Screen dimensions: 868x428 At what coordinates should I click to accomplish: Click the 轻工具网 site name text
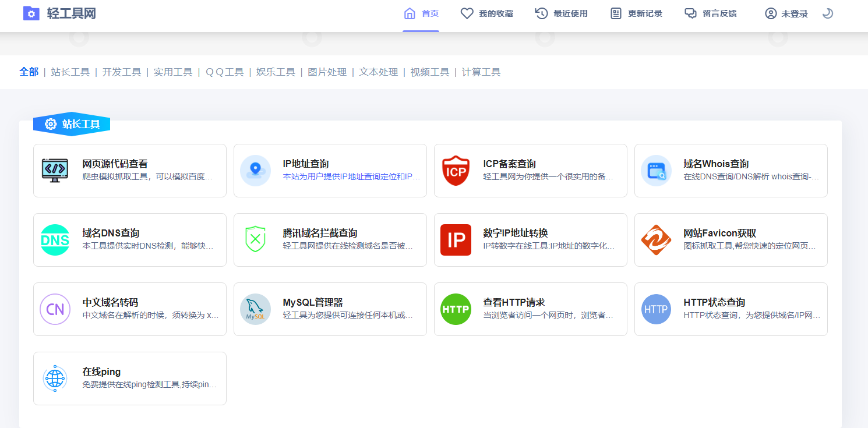point(72,13)
